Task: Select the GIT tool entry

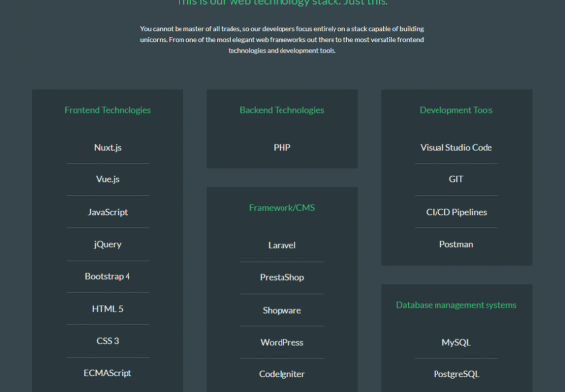Action: point(456,179)
